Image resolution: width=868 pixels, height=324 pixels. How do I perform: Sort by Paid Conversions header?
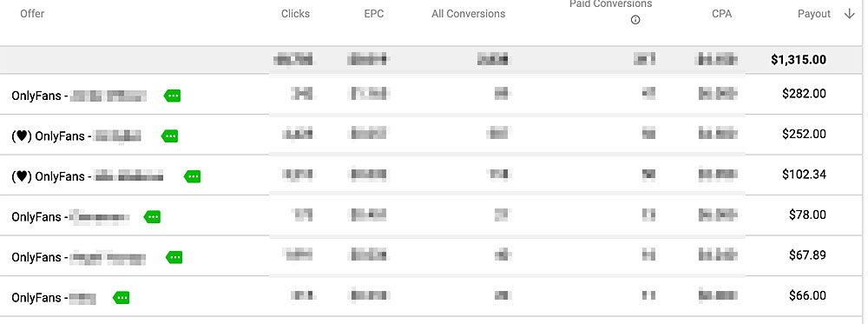[610, 3]
